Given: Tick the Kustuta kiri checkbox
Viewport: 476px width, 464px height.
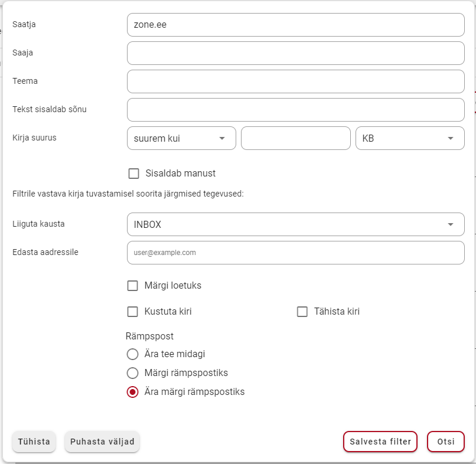Looking at the screenshot, I should 133,312.
